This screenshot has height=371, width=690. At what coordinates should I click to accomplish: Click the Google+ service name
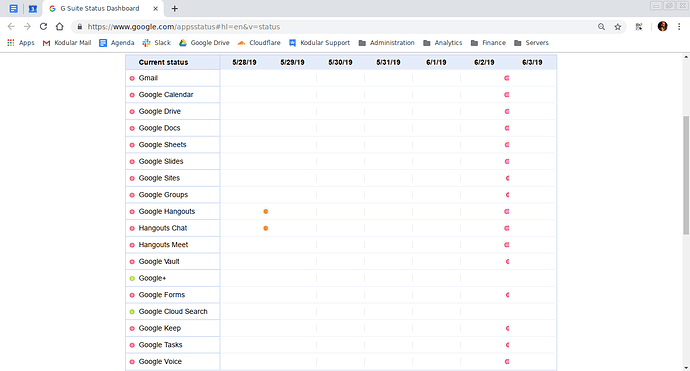click(x=152, y=278)
